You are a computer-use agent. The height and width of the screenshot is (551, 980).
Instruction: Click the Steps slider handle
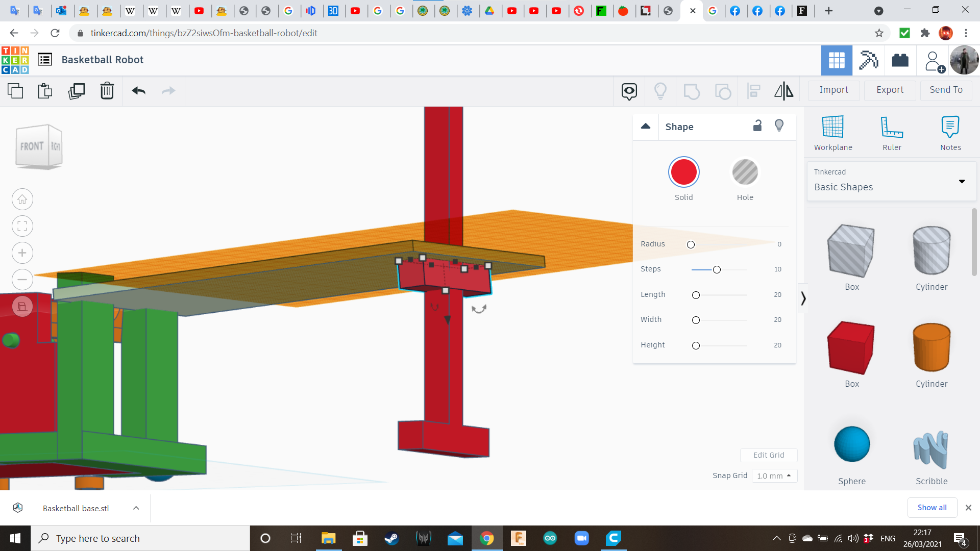click(717, 270)
